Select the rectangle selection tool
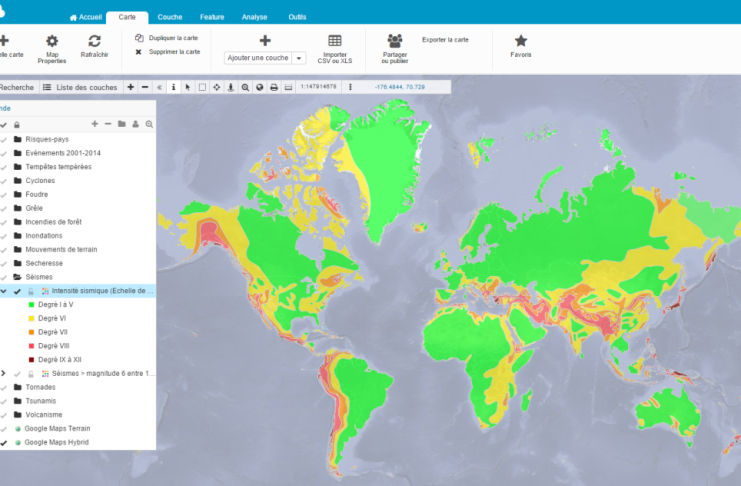 coord(202,88)
